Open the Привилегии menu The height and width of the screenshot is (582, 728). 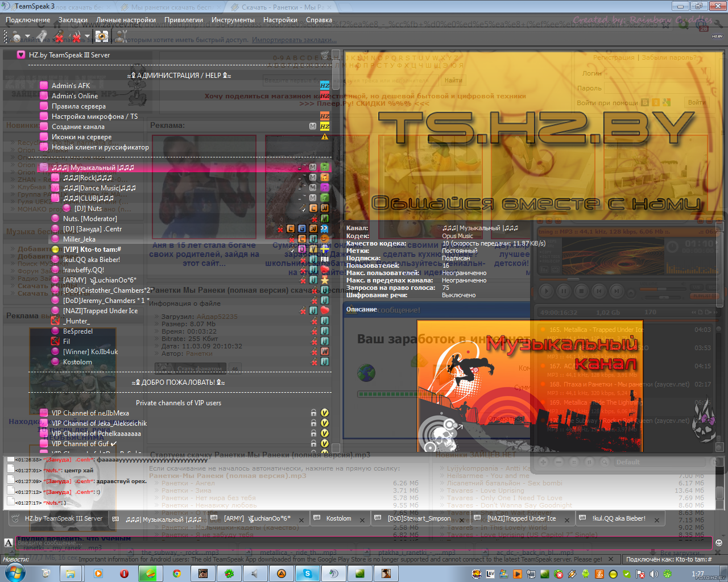(x=184, y=20)
